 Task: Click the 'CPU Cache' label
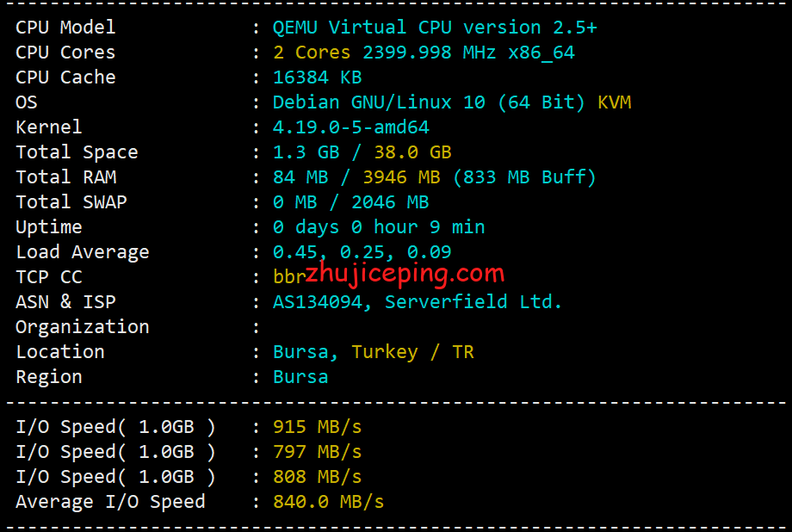coord(65,77)
